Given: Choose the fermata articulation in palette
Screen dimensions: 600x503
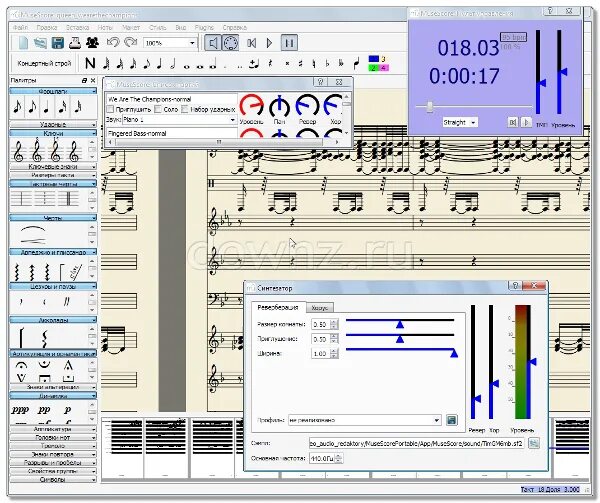Looking at the screenshot, I should pos(21,366).
